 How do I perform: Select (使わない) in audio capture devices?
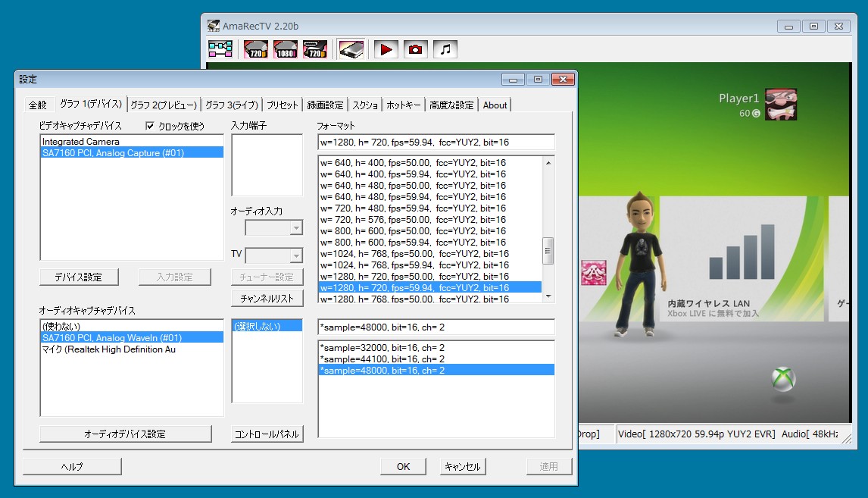[x=132, y=326]
